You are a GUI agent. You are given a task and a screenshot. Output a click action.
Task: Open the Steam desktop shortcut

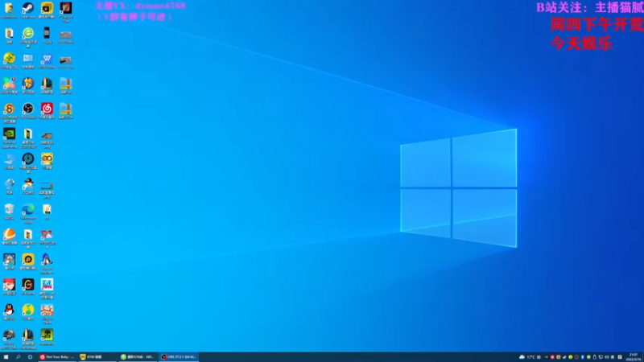pos(28,10)
